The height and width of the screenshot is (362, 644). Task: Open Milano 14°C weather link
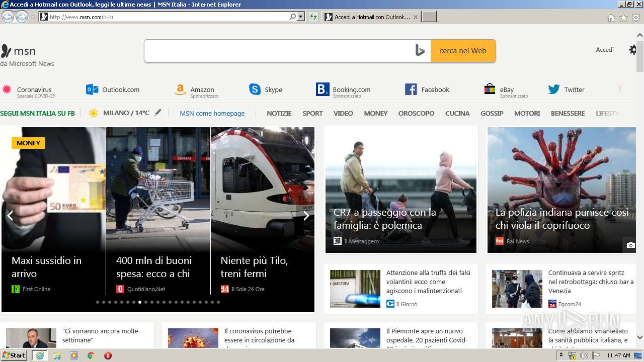pyautogui.click(x=126, y=113)
